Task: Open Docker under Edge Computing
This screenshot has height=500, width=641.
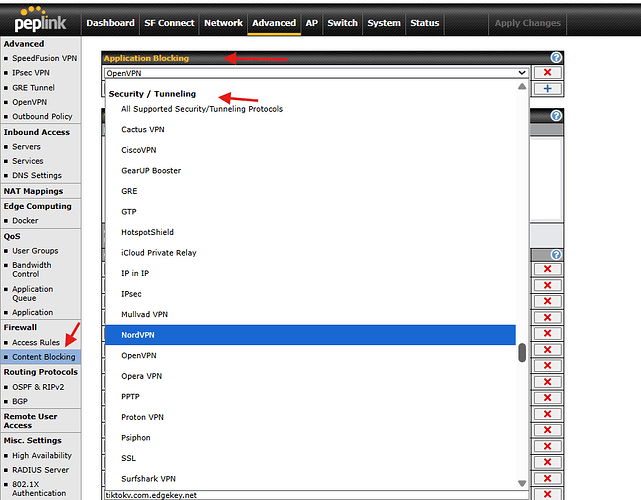Action: point(25,220)
